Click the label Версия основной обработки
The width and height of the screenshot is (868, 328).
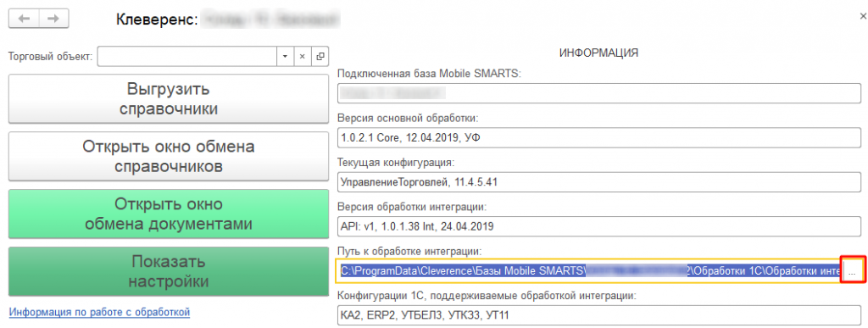[x=407, y=119]
